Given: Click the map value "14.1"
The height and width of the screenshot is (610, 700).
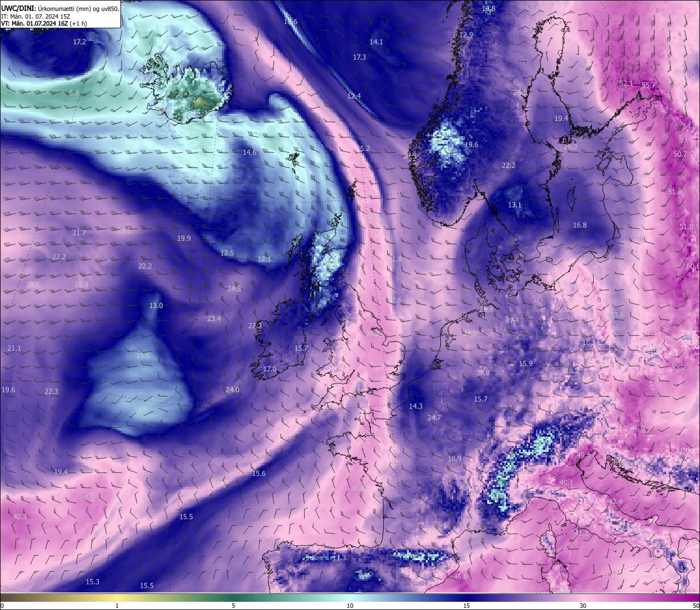Looking at the screenshot, I should [376, 42].
